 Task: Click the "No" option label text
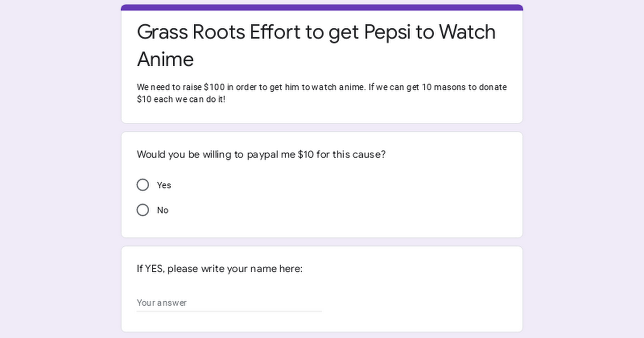163,210
